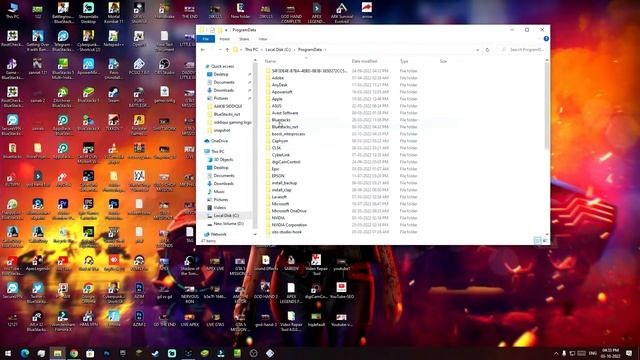640x360 pixels.
Task: Click the Up one level arrow
Action: [227, 49]
